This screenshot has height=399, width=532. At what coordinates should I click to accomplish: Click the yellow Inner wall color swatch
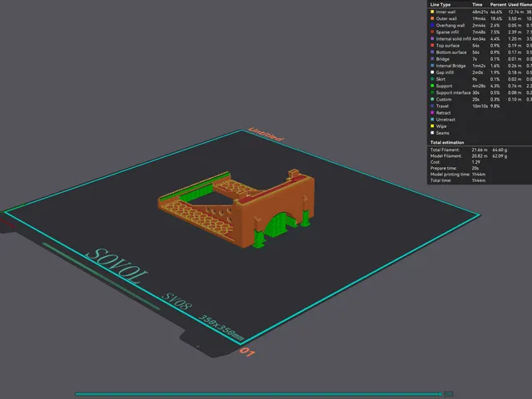coord(432,12)
